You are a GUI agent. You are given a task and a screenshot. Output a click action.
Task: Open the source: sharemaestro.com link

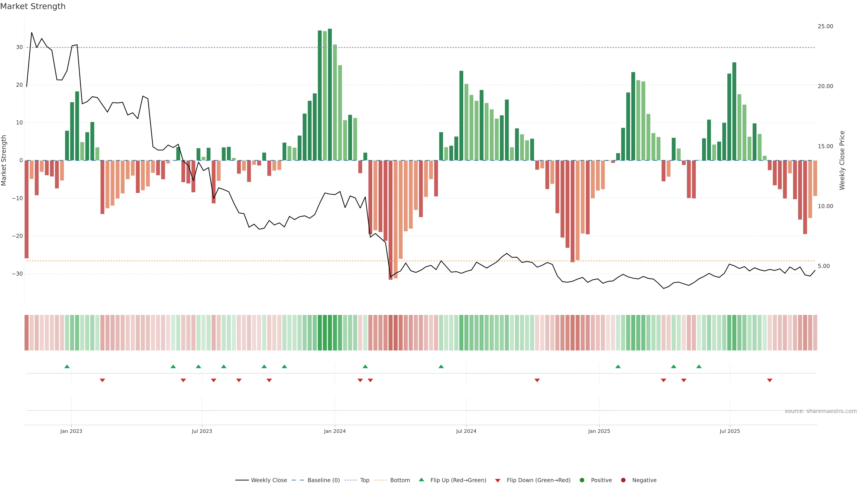(821, 411)
